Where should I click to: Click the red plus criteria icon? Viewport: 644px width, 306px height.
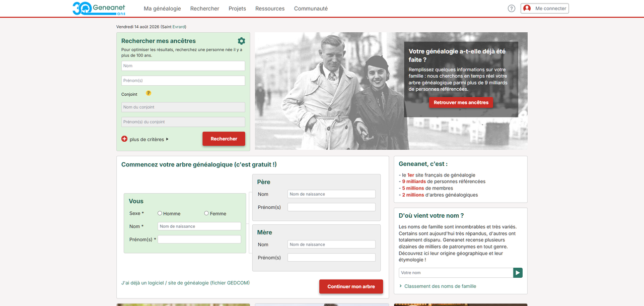pos(124,139)
